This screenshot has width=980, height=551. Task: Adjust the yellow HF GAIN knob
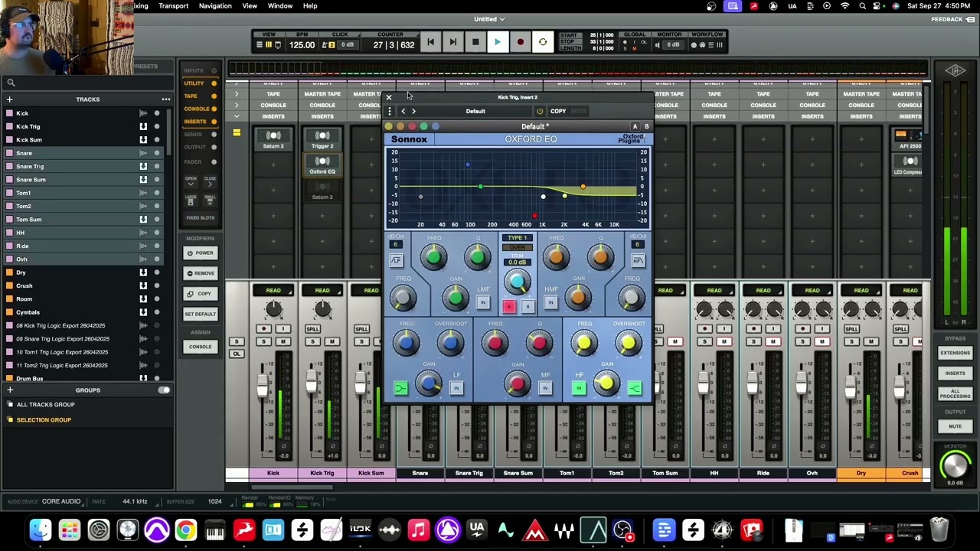606,383
